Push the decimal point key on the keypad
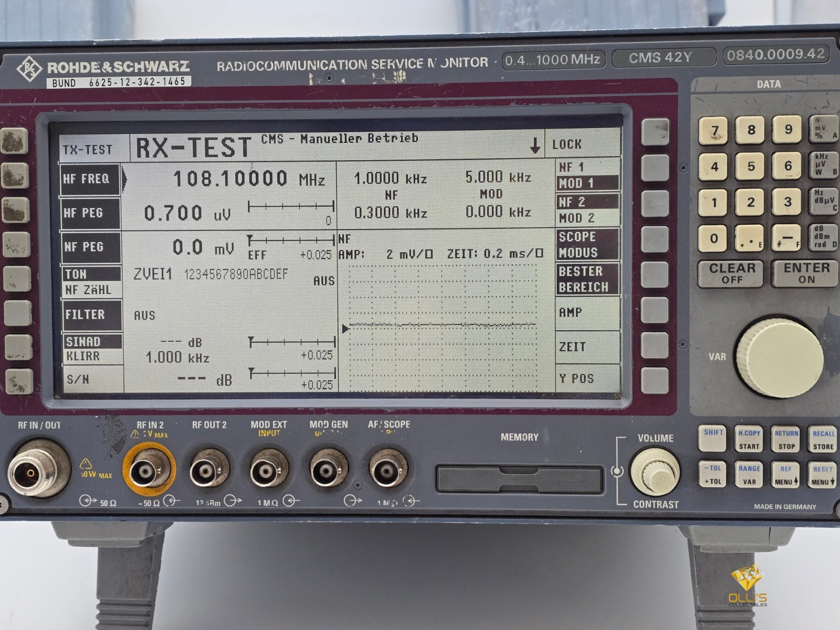This screenshot has height=630, width=840. 751,238
